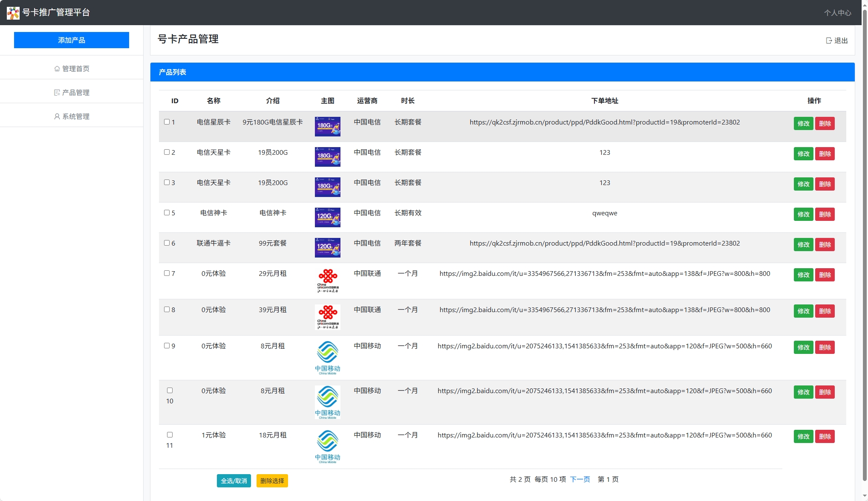This screenshot has height=501, width=868.
Task: Check the checkbox for product ID 8
Action: [x=167, y=310]
